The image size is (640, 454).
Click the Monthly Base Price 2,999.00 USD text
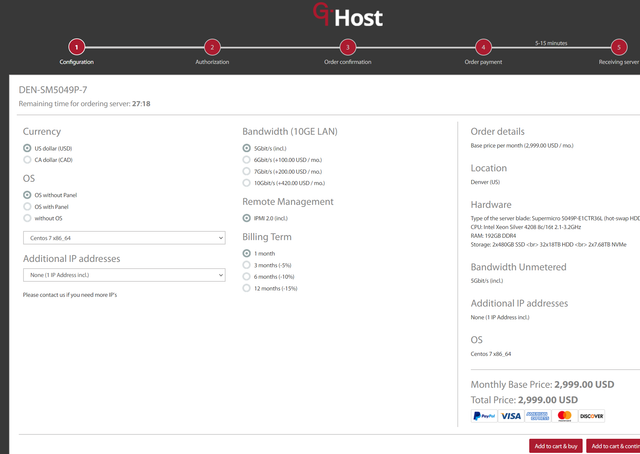coord(542,385)
